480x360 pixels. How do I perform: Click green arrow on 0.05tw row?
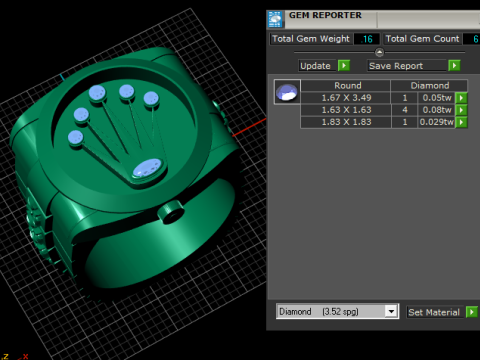(x=461, y=98)
